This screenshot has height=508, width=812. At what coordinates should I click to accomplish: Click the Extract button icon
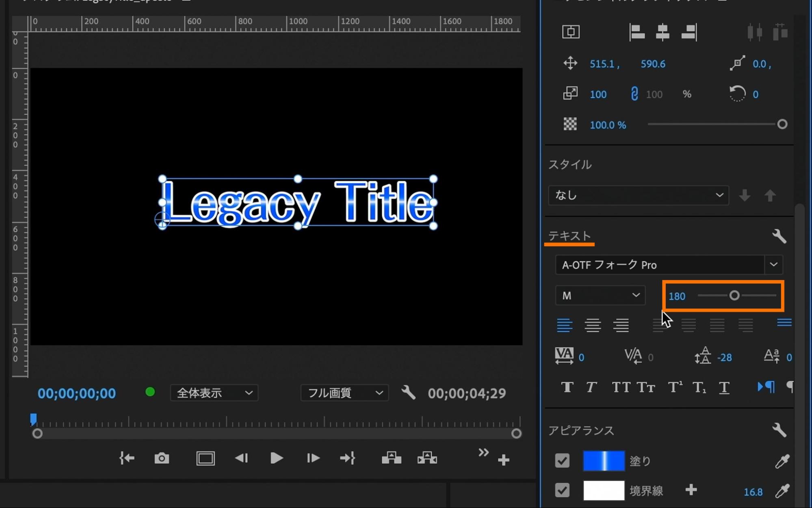(427, 458)
